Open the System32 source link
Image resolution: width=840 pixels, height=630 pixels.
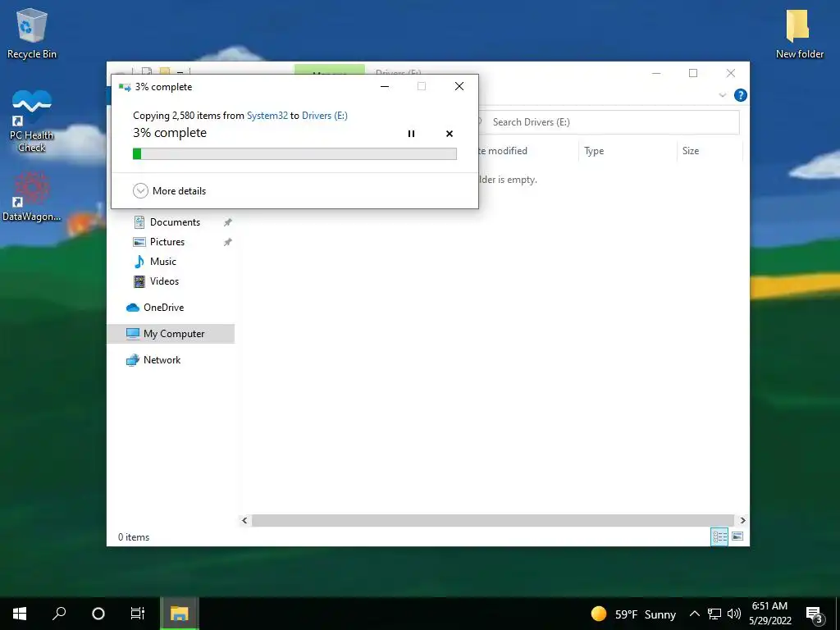(267, 115)
